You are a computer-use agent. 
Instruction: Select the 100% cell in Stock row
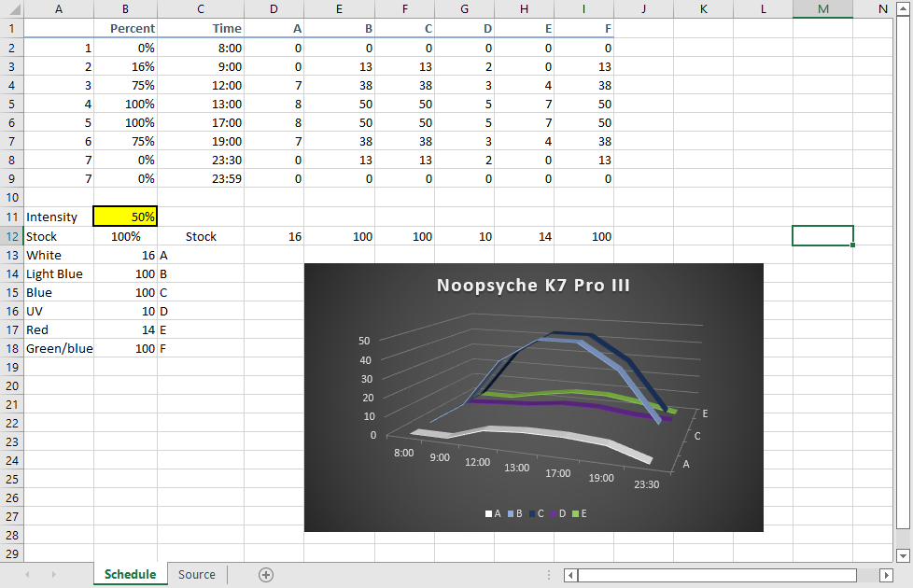[x=125, y=236]
